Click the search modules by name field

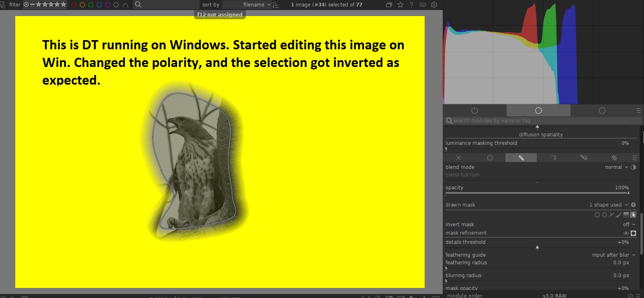point(543,121)
